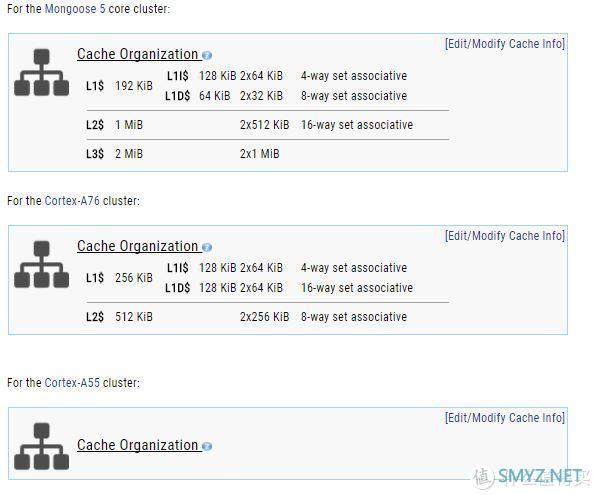Image resolution: width=595 pixels, height=495 pixels.
Task: Open the Cortex-A76 link
Action: [x=72, y=200]
